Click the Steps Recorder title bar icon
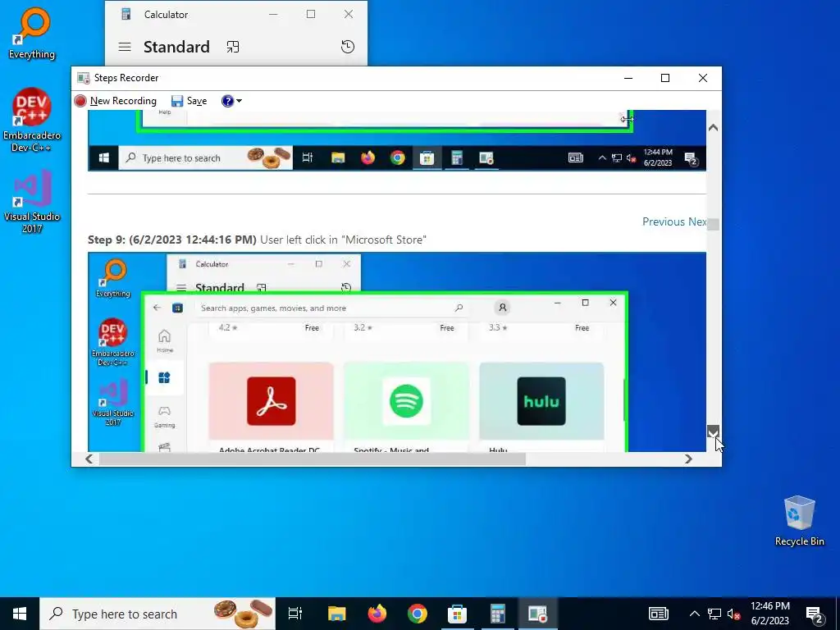The image size is (840, 630). coord(83,78)
